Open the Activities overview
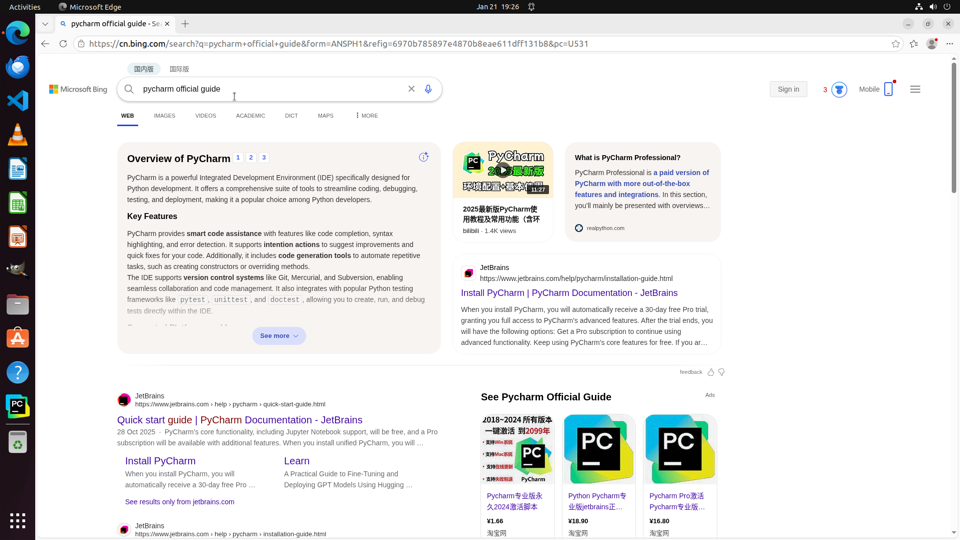The image size is (960, 540). pos(24,7)
